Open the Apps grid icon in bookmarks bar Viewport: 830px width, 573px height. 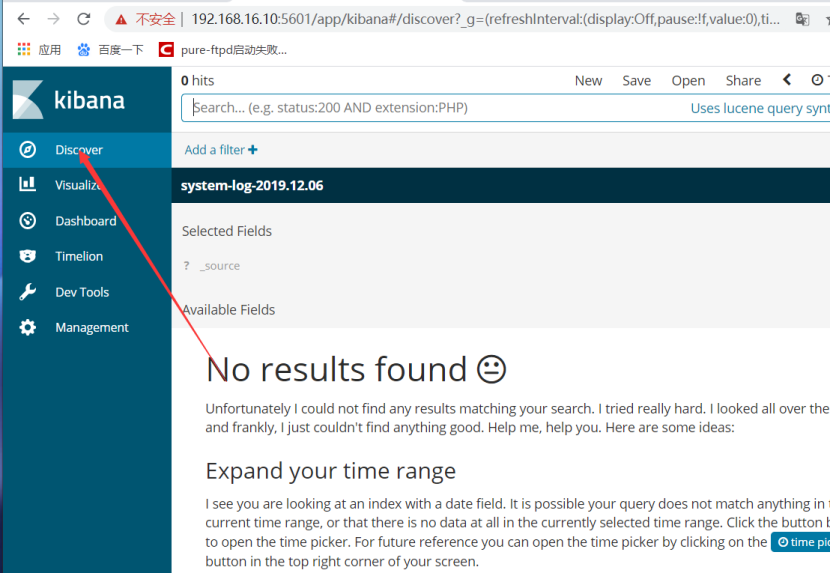(24, 50)
